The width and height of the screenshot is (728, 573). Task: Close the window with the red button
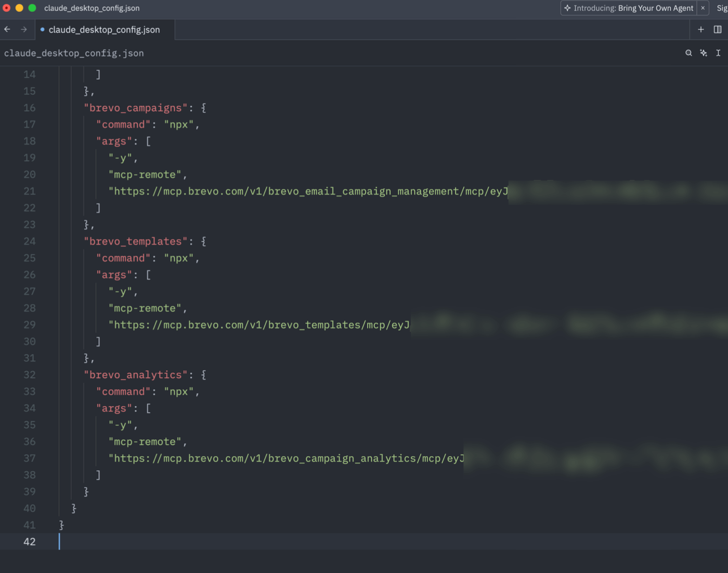[x=7, y=8]
